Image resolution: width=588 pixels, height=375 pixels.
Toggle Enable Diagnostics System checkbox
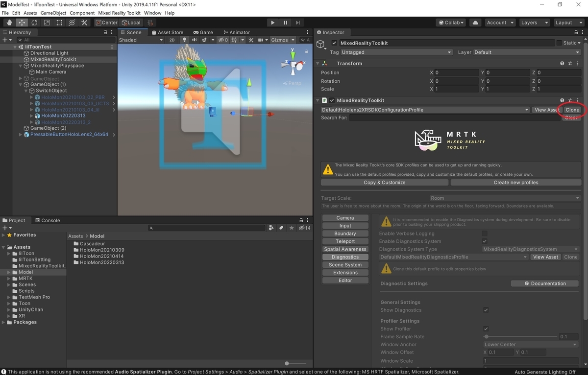point(485,241)
